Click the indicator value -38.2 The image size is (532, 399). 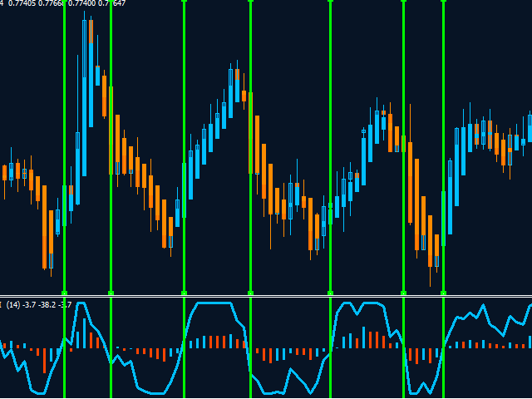coord(47,305)
